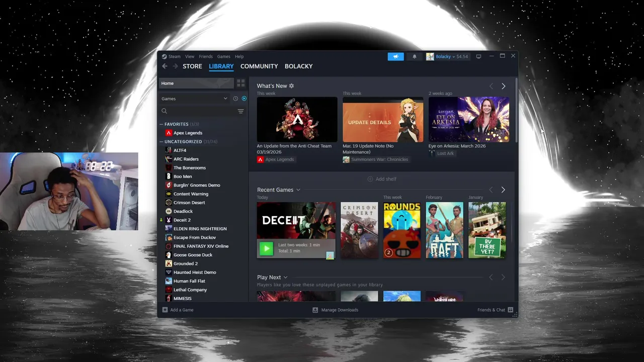644x362 pixels.
Task: Go to the BOLACKY profile tab
Action: pos(298,66)
